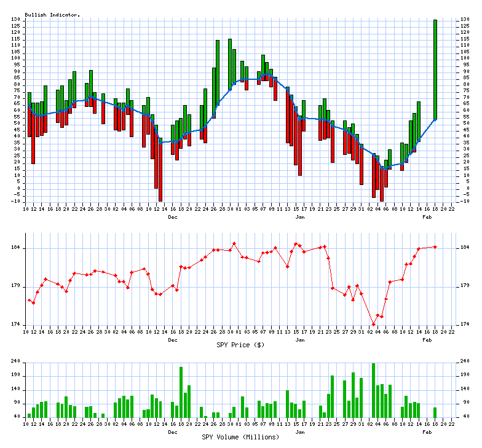
Task: Click the tallest volume bar in early February
Action: (x=374, y=390)
